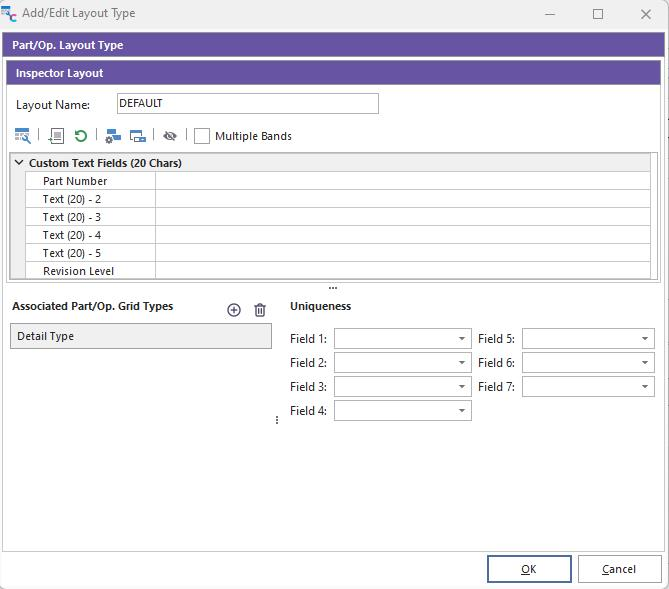Click the layout settings gear icon
669x589 pixels.
[113, 136]
